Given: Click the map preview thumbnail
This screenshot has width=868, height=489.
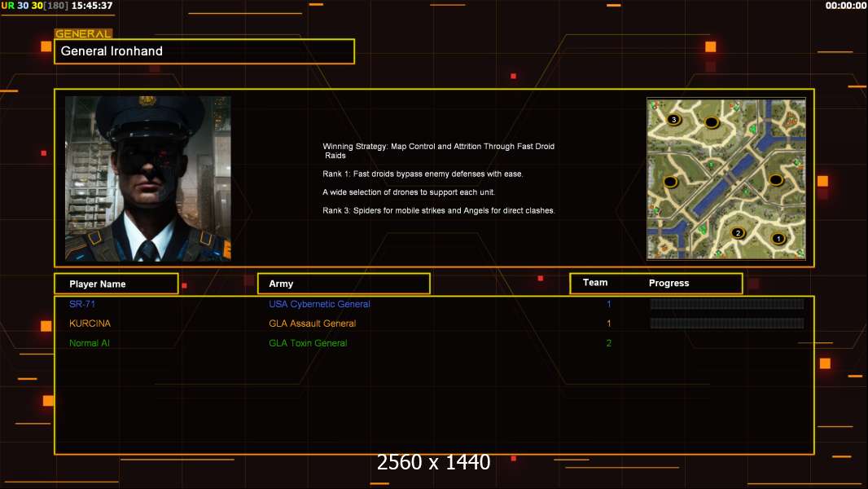Looking at the screenshot, I should (726, 178).
